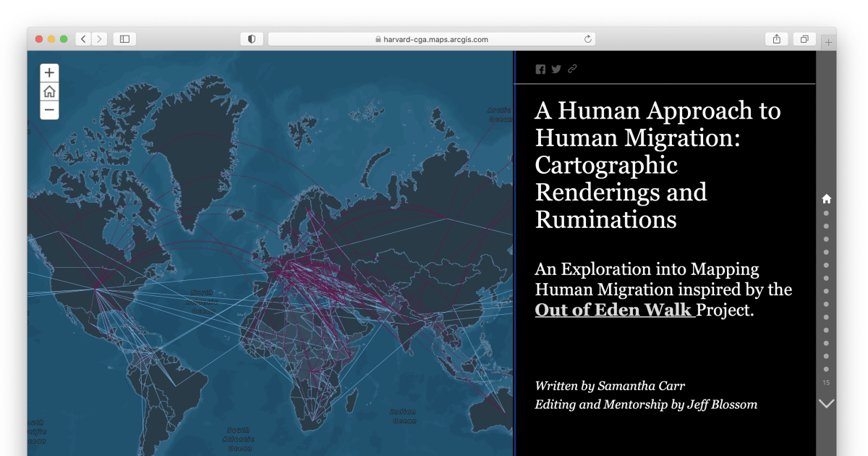Jump to story home section

click(x=827, y=199)
